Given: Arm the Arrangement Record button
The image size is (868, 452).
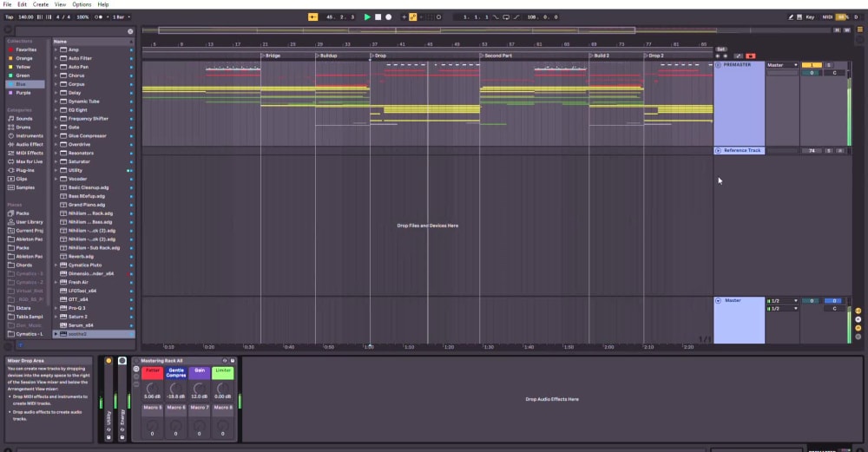Looking at the screenshot, I should [x=389, y=17].
